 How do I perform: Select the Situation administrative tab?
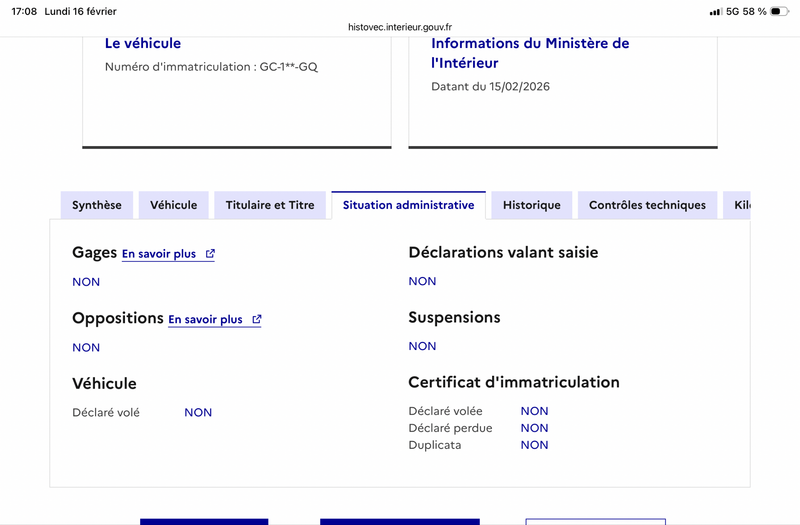[408, 205]
